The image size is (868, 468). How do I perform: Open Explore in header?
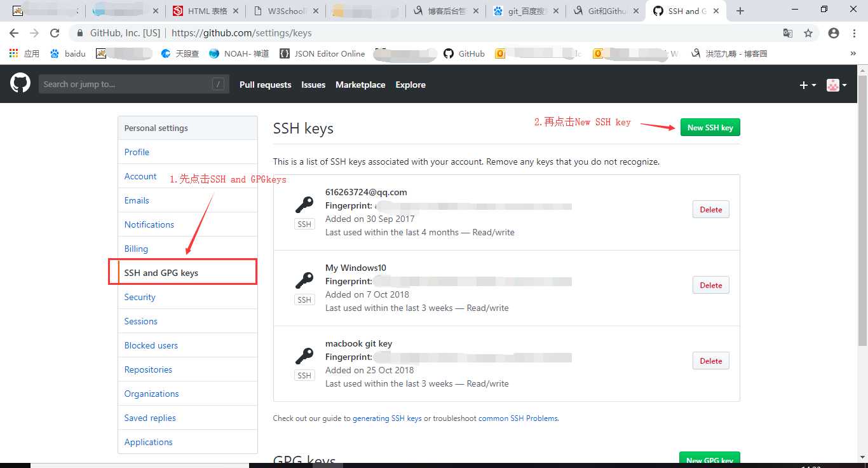(x=410, y=85)
